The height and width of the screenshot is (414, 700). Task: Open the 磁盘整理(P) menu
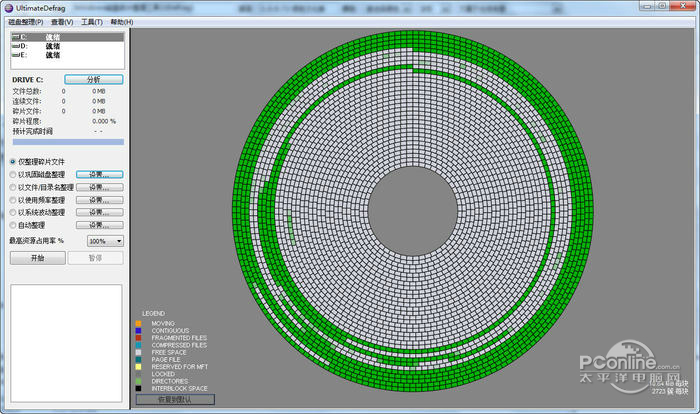(x=25, y=21)
